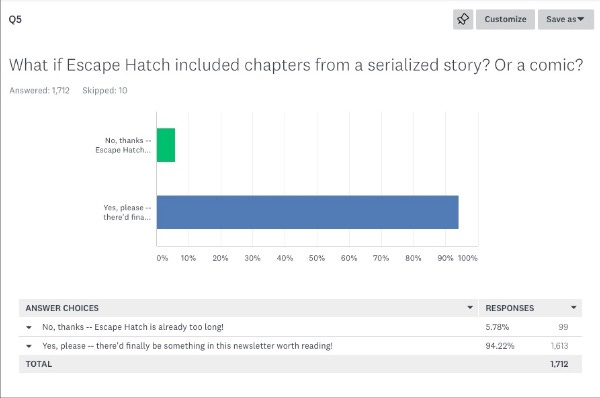The image size is (600, 398).
Task: Click the ANSWER CHOICES column header
Action: click(62, 308)
